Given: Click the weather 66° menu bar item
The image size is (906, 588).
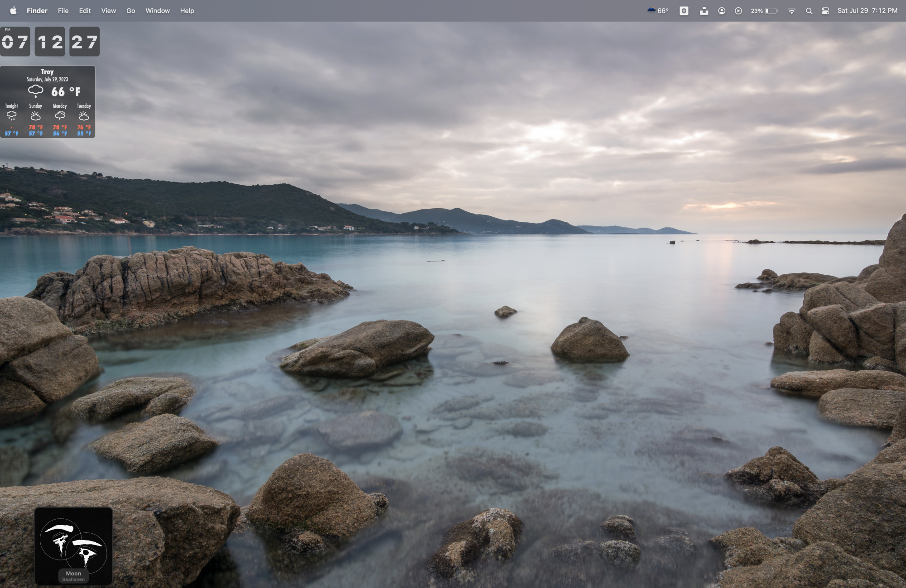Looking at the screenshot, I should (x=658, y=10).
